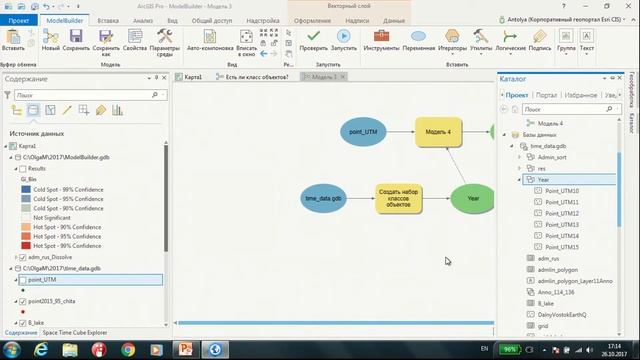Select List by Labeling view
The width and height of the screenshot is (640, 360).
tap(101, 110)
